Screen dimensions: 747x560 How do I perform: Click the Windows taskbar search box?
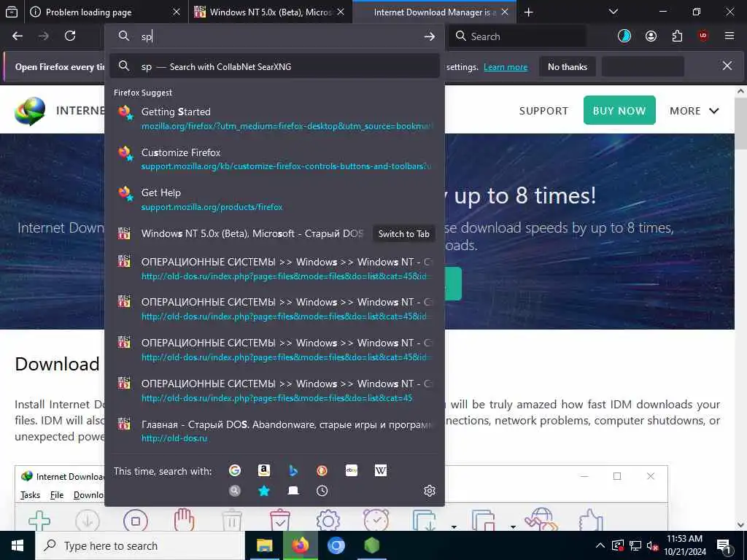(139, 545)
